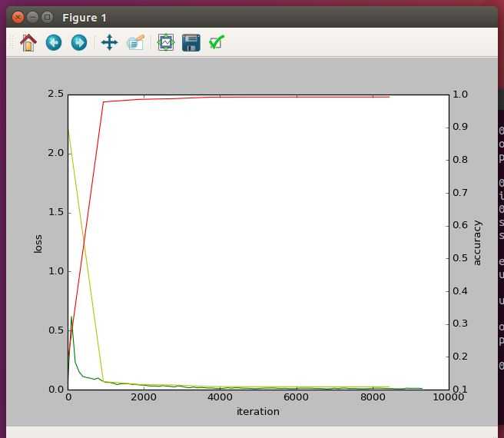Click the 4000 iteration tick label
Viewport: 504px width, 438px height.
[x=220, y=397]
